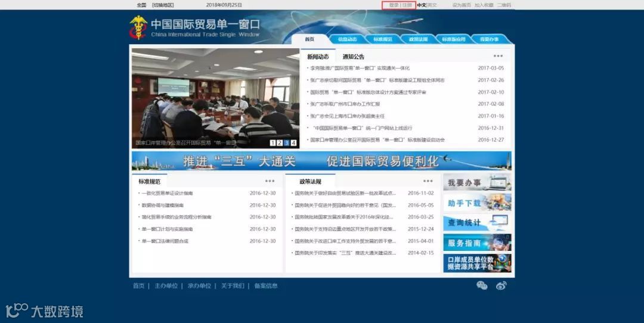Select the 信息动态 navigation tab

click(347, 39)
